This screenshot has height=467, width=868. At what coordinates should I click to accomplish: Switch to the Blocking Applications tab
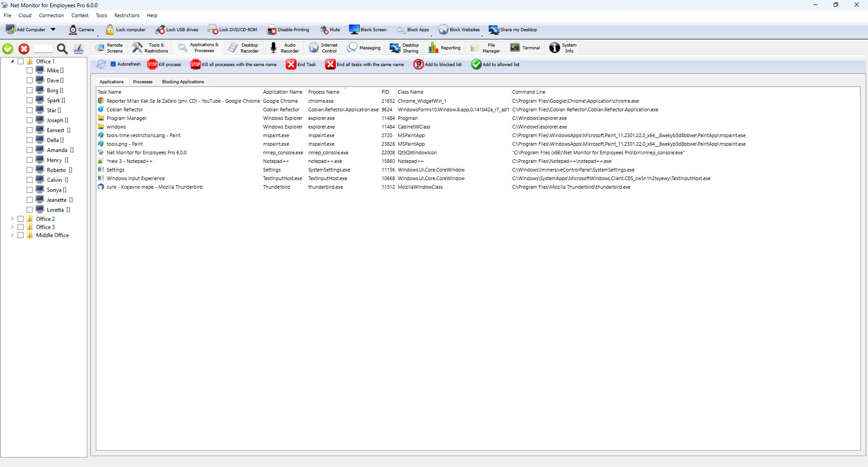click(x=183, y=82)
